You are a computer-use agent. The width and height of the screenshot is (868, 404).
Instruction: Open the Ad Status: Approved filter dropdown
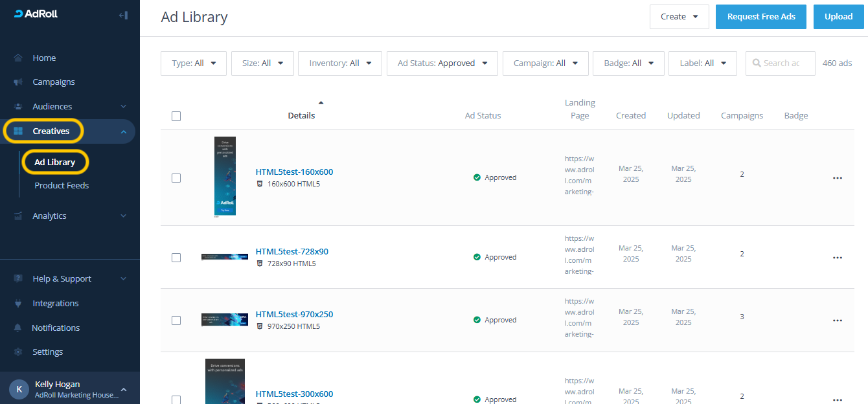pos(442,63)
